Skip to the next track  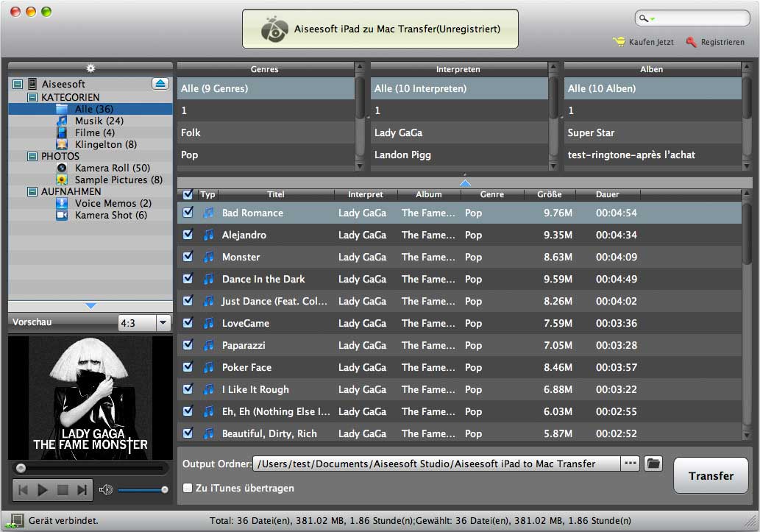(x=82, y=490)
